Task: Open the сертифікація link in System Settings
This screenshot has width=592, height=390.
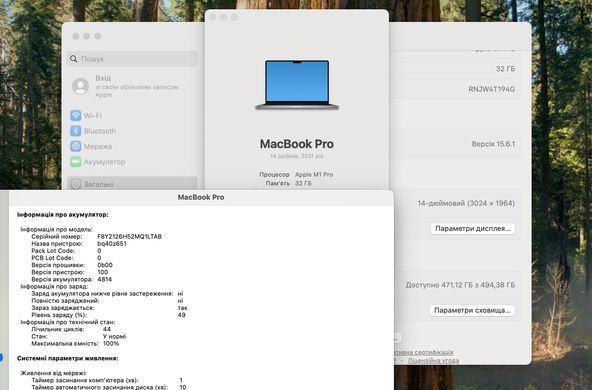Action: pyautogui.click(x=423, y=352)
